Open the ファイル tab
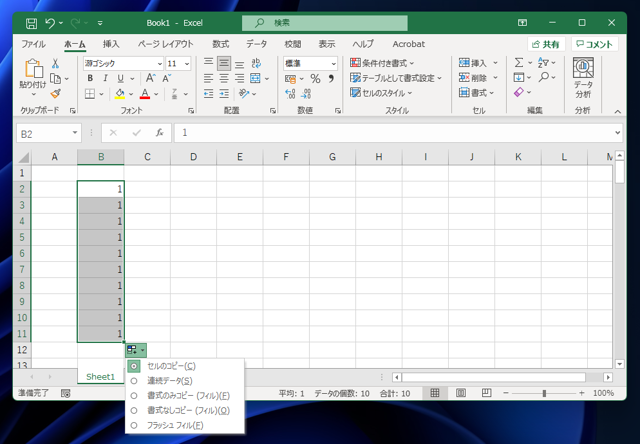 point(33,44)
